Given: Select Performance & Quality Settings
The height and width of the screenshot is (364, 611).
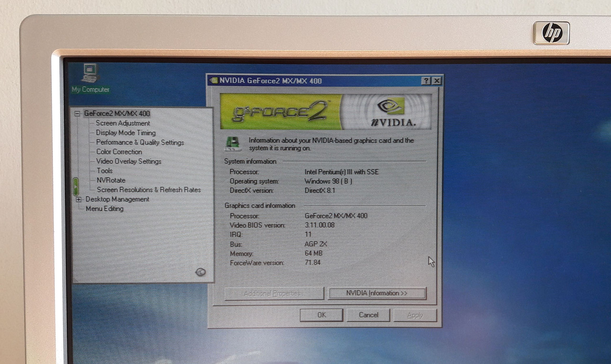Looking at the screenshot, I should point(140,142).
